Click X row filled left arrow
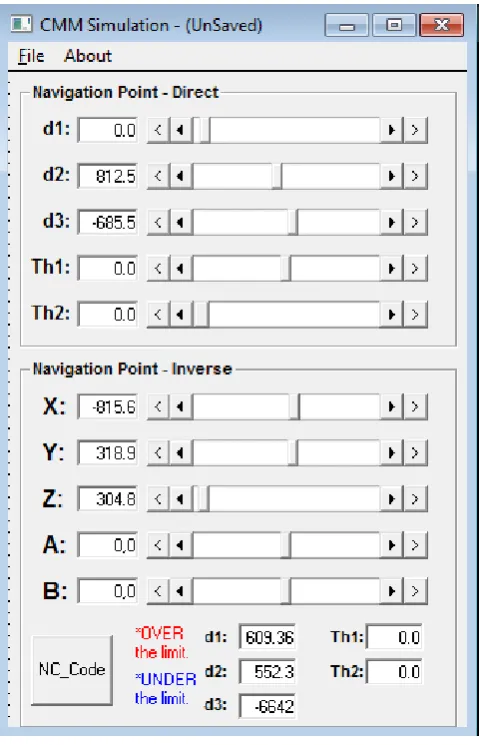 tap(181, 407)
